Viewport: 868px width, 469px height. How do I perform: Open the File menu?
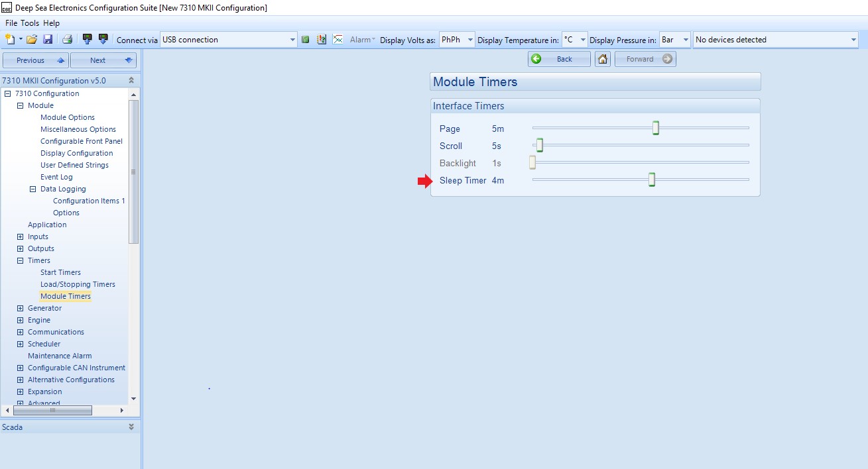11,23
